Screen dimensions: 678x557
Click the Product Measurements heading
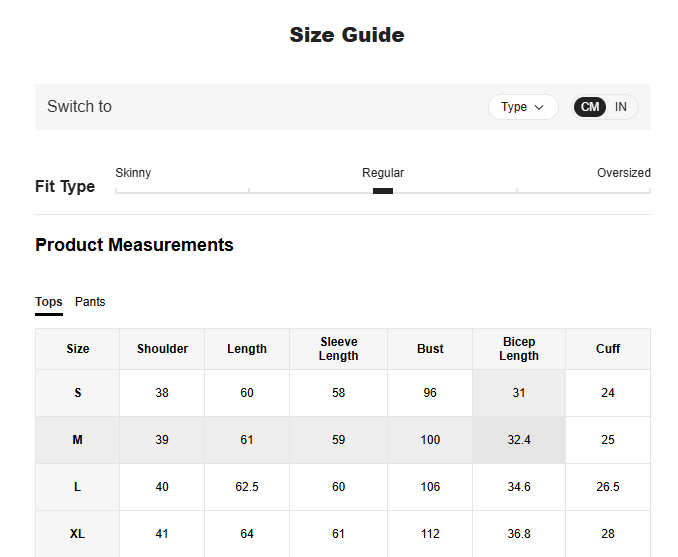tap(134, 245)
